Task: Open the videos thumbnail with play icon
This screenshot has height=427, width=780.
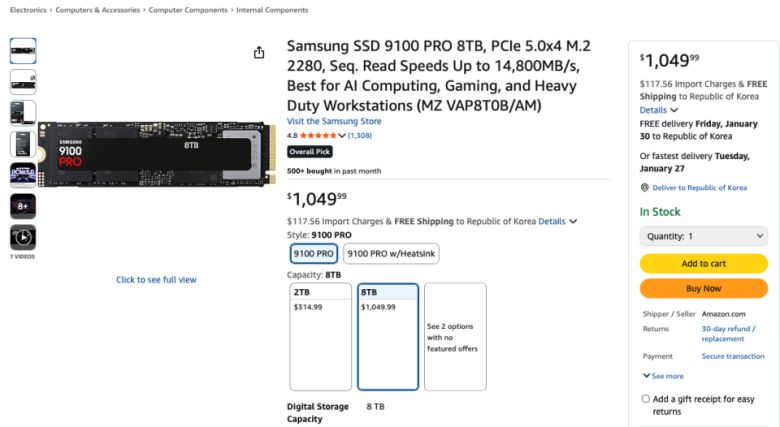Action: click(x=23, y=237)
